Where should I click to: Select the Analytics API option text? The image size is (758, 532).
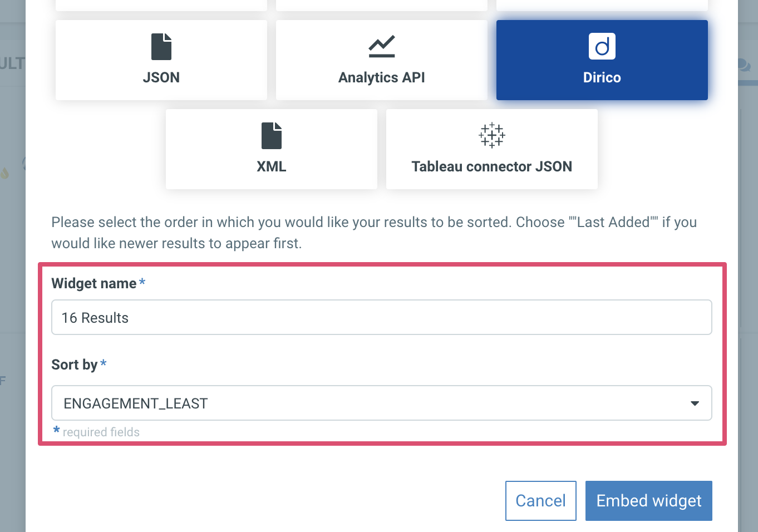coord(382,77)
